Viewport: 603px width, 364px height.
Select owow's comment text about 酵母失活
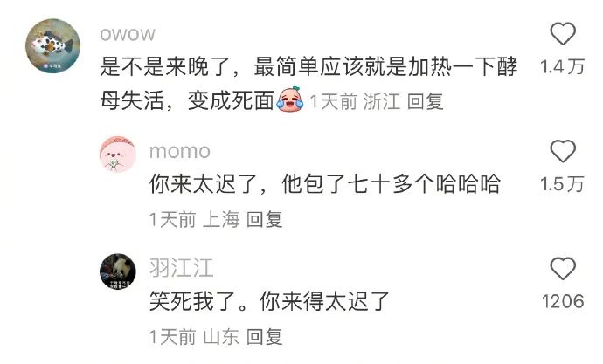pos(308,84)
